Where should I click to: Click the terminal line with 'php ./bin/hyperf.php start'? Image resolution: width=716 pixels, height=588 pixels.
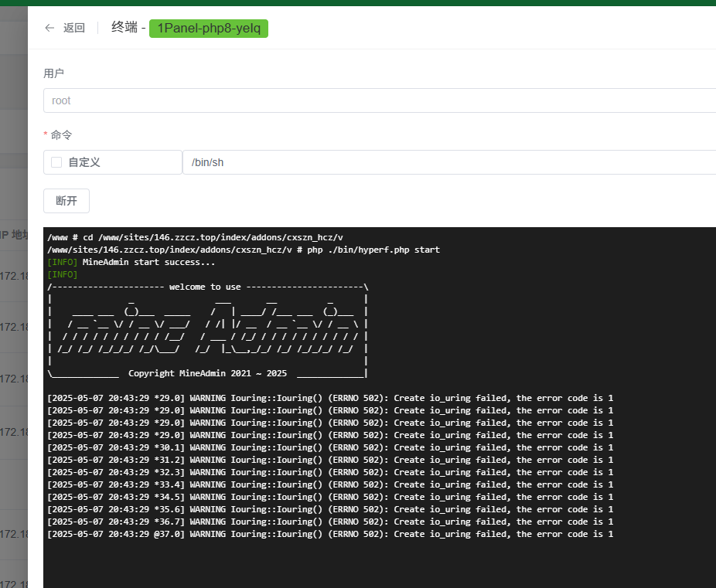tap(244, 250)
